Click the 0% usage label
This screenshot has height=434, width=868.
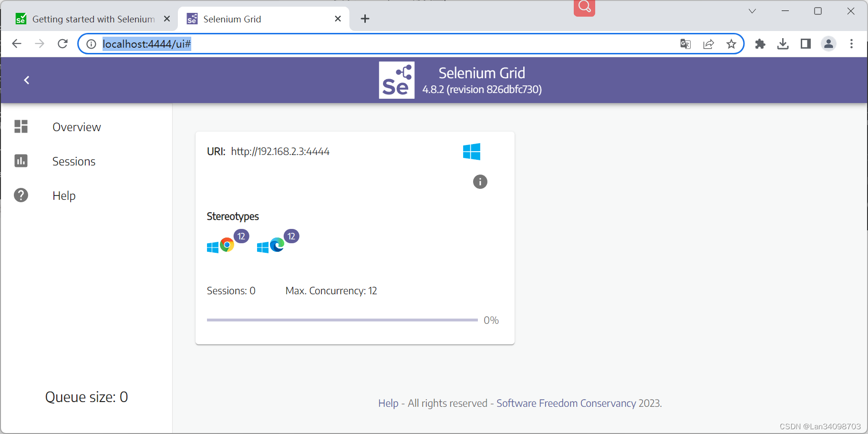click(x=491, y=320)
